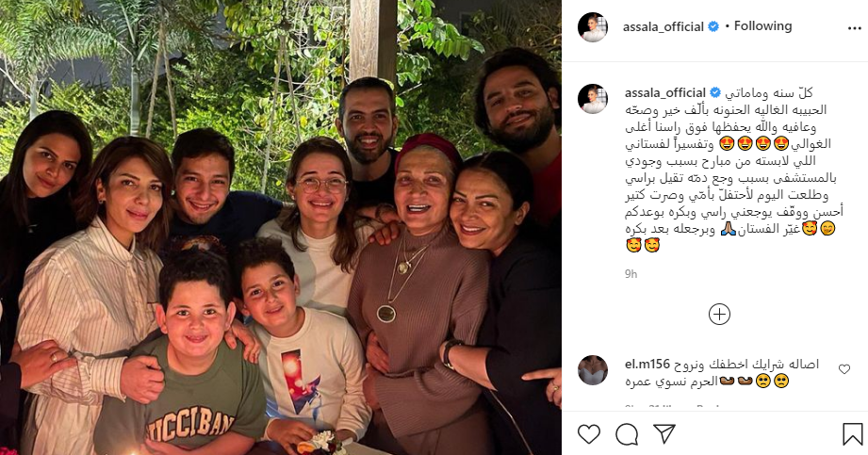Click assala_official username in caption
The height and width of the screenshot is (455, 868).
click(x=664, y=93)
